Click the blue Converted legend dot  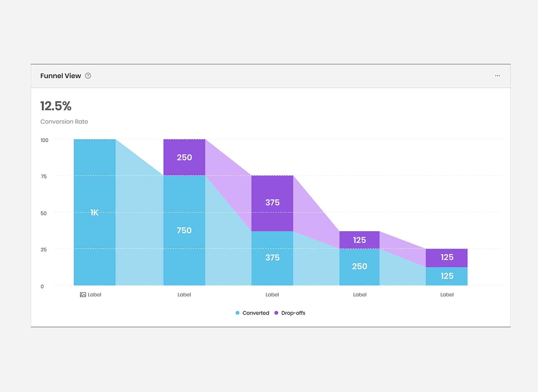point(237,313)
